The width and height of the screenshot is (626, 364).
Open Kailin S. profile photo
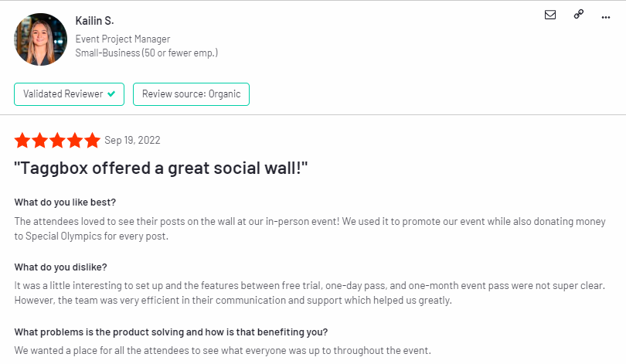click(x=40, y=39)
